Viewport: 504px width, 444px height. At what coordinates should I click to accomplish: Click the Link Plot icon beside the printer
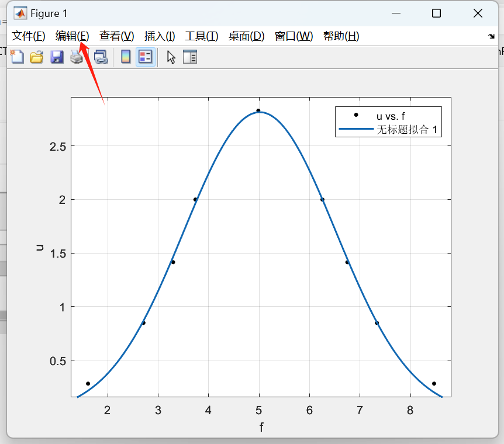point(101,57)
